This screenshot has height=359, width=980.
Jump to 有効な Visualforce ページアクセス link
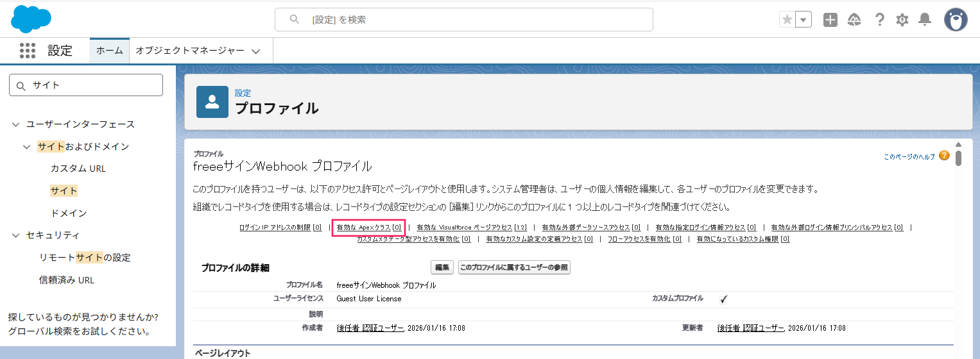[472, 227]
